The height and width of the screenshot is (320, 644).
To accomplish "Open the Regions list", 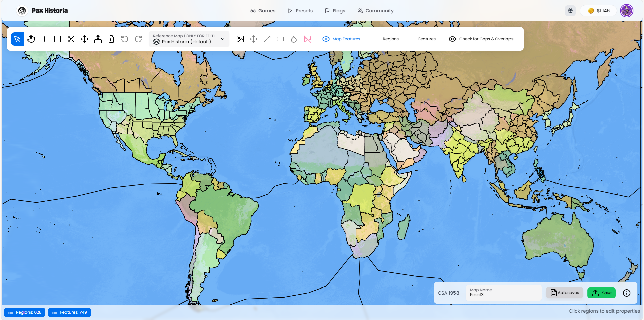I will 386,39.
